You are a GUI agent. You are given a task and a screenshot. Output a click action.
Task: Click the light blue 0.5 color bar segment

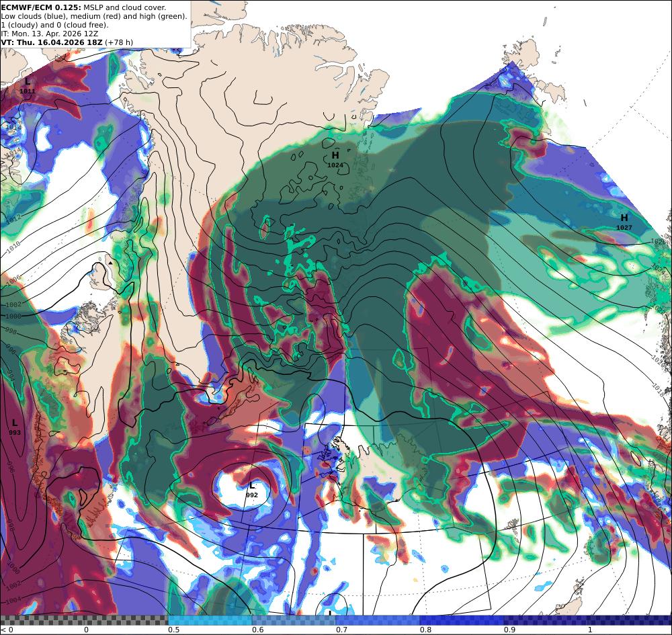click(210, 620)
